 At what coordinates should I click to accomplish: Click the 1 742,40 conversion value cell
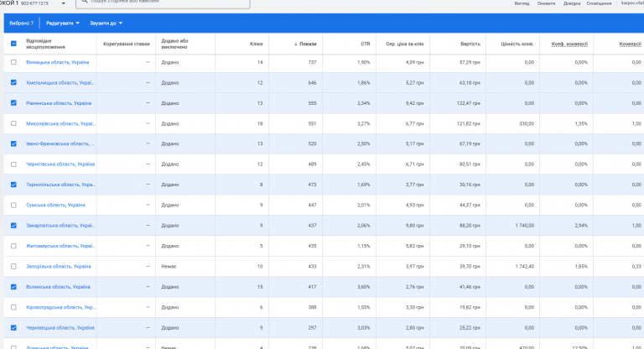point(524,267)
